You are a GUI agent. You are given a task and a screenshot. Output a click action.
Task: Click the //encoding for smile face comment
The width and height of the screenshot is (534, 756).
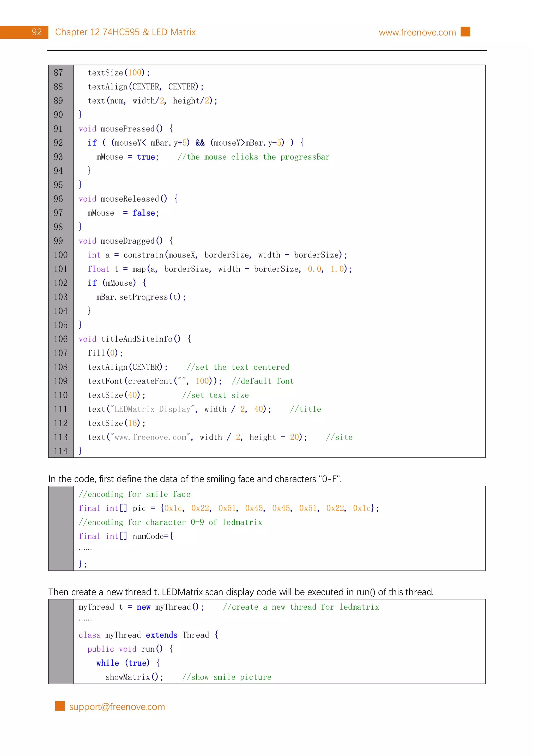pos(134,494)
